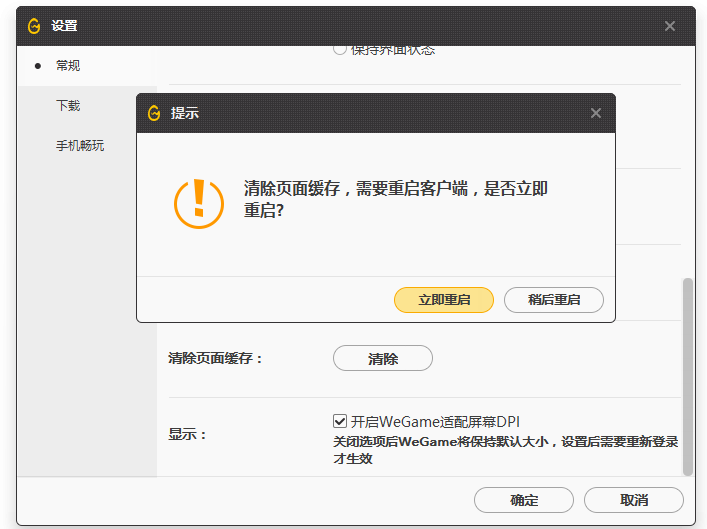This screenshot has width=707, height=529.
Task: Select the 保持界面状态 radio button
Action: (340, 49)
